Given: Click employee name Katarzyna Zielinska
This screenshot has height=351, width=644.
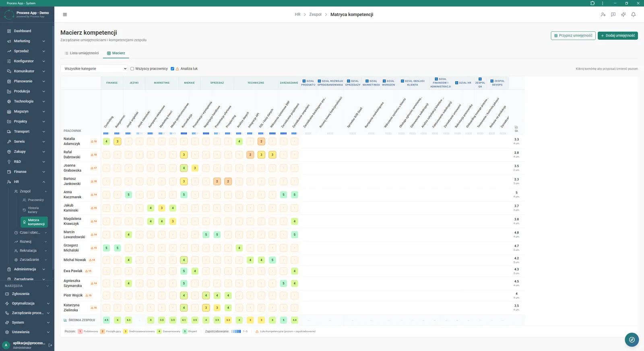Looking at the screenshot, I should coord(72,308).
